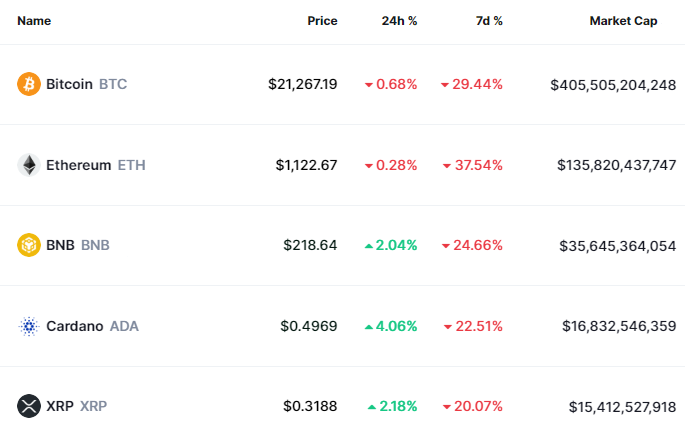
Task: Click the BNB price $218.64
Action: pyautogui.click(x=309, y=245)
